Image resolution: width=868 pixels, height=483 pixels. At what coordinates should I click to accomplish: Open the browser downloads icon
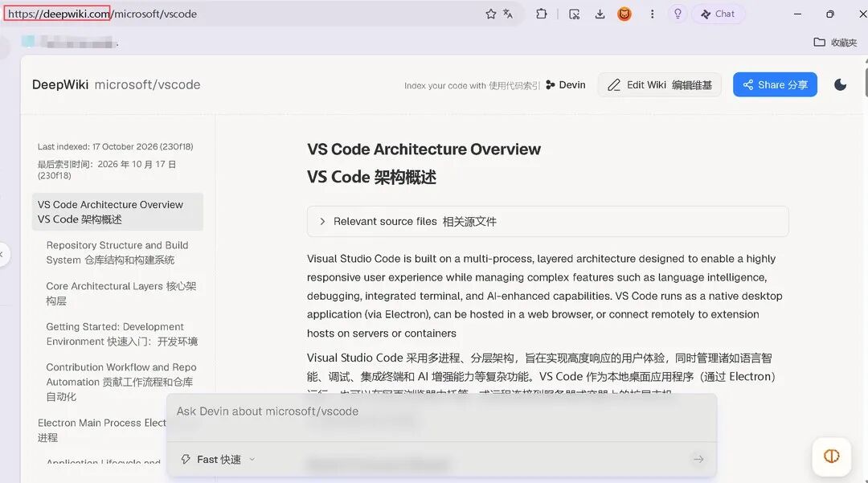(600, 14)
